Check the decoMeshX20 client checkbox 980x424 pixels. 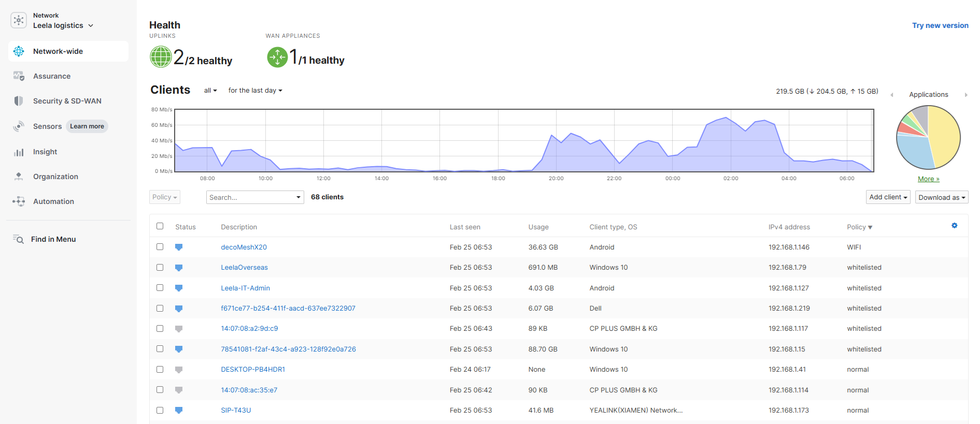click(x=160, y=247)
